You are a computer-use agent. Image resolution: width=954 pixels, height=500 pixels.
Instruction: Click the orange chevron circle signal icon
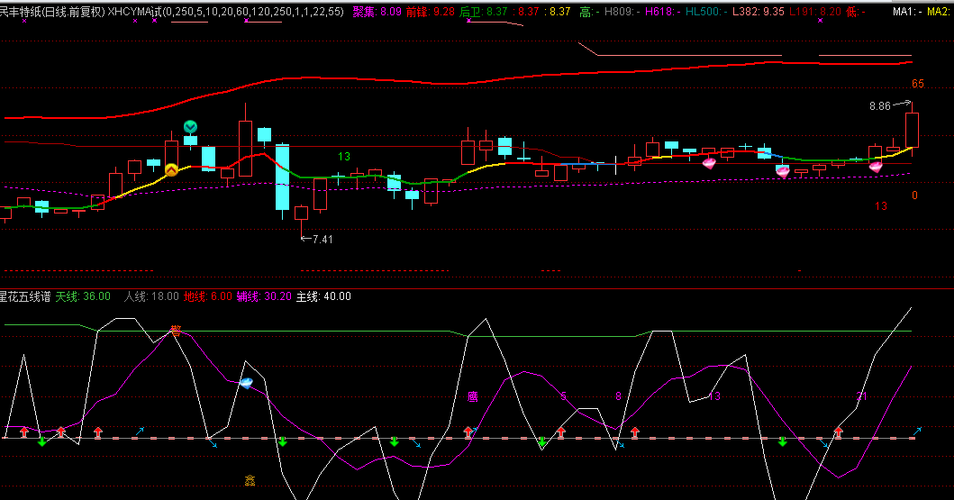pos(172,170)
